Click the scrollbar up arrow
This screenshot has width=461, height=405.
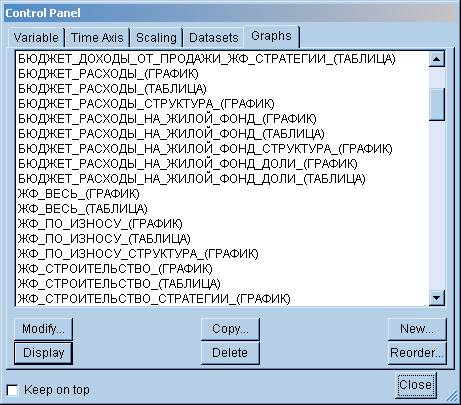pos(437,59)
